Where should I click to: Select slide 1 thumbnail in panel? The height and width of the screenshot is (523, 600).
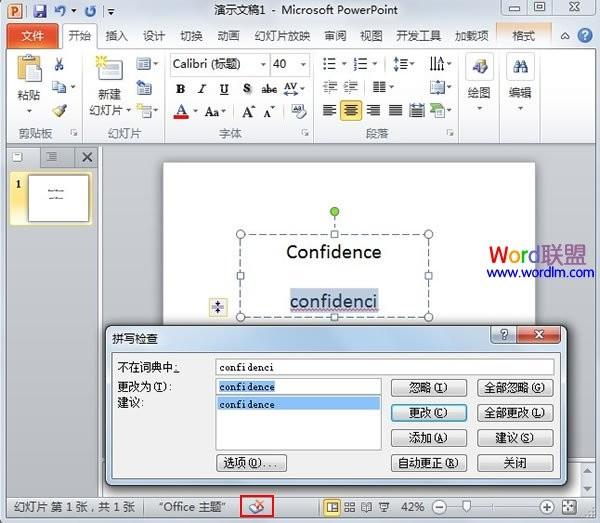pos(58,198)
